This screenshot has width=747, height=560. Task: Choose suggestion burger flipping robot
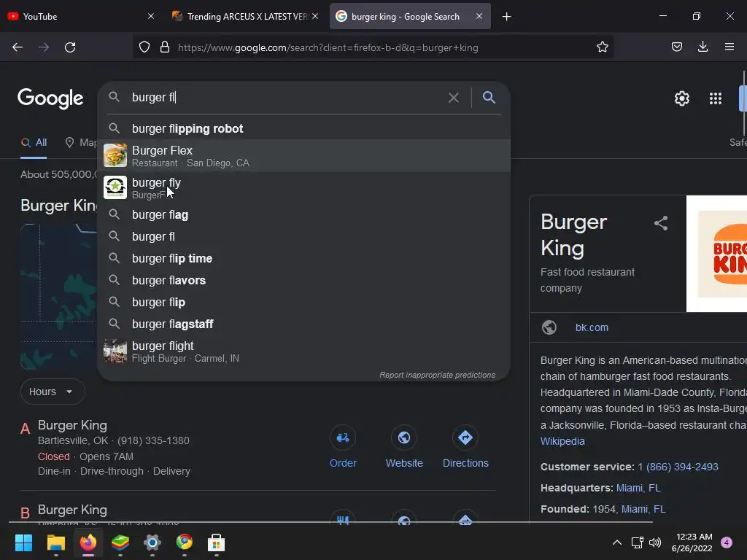(x=304, y=128)
